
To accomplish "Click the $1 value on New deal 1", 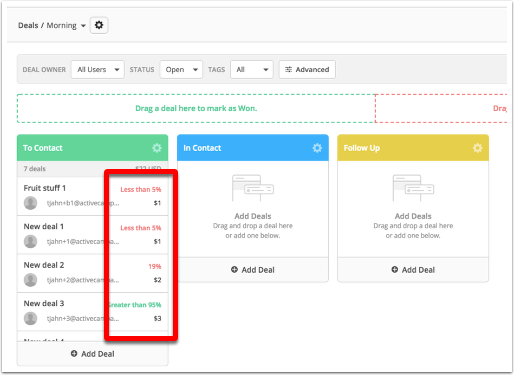I will click(157, 241).
